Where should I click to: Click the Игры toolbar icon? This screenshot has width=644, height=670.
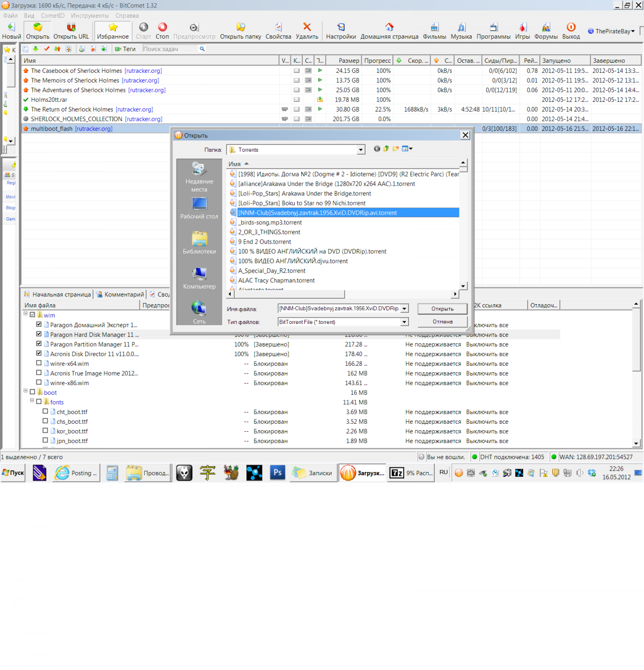point(522,27)
